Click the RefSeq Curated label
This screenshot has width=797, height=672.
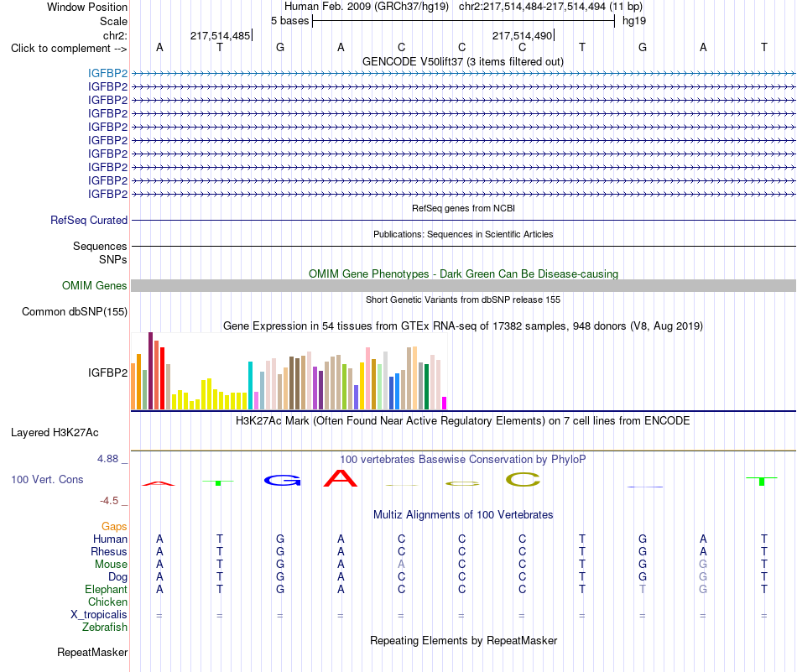point(88,220)
